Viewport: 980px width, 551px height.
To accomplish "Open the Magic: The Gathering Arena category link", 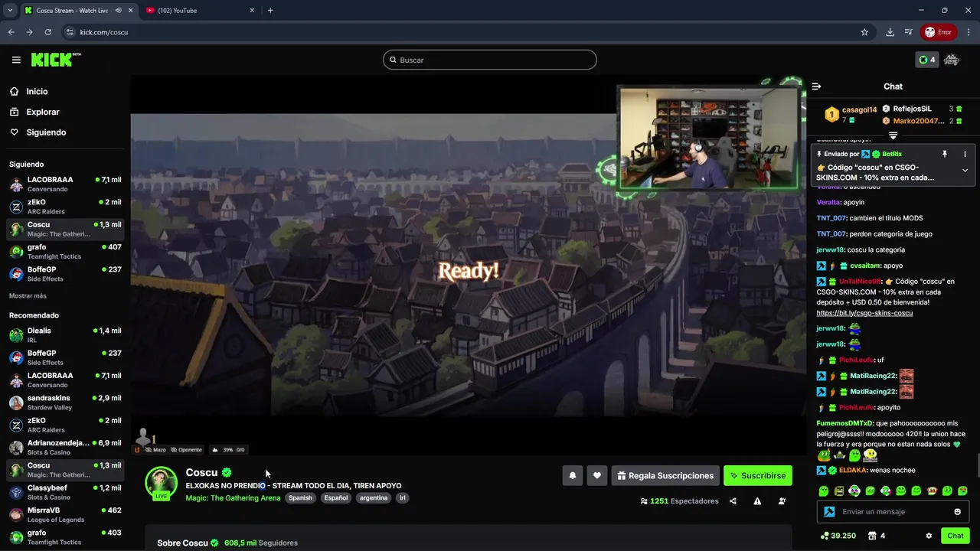I will point(233,497).
